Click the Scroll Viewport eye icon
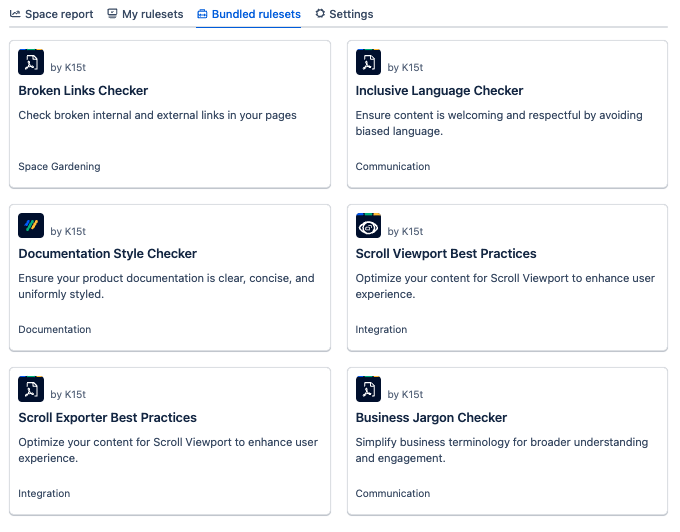 368,226
